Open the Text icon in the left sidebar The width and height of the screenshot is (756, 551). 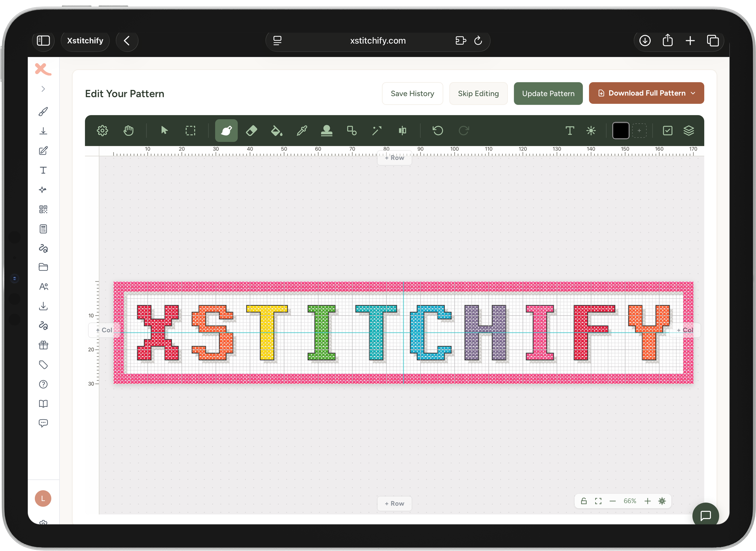click(x=43, y=170)
